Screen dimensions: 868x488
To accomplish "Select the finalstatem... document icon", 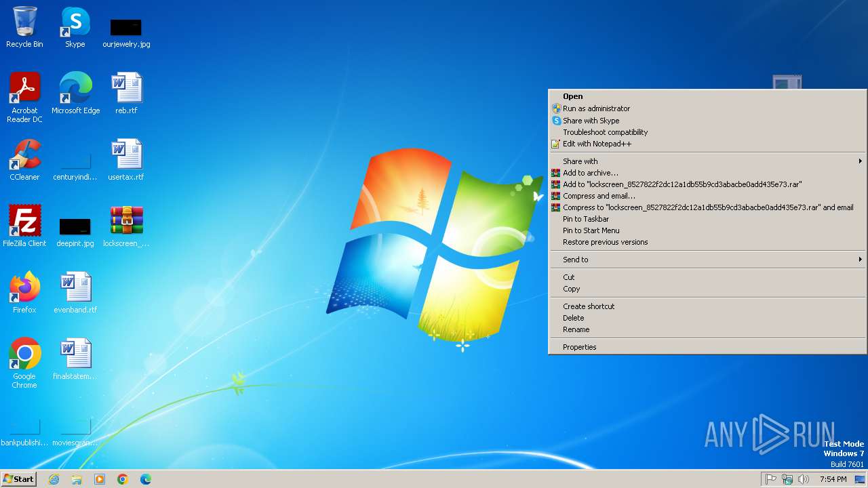I will 75,359.
